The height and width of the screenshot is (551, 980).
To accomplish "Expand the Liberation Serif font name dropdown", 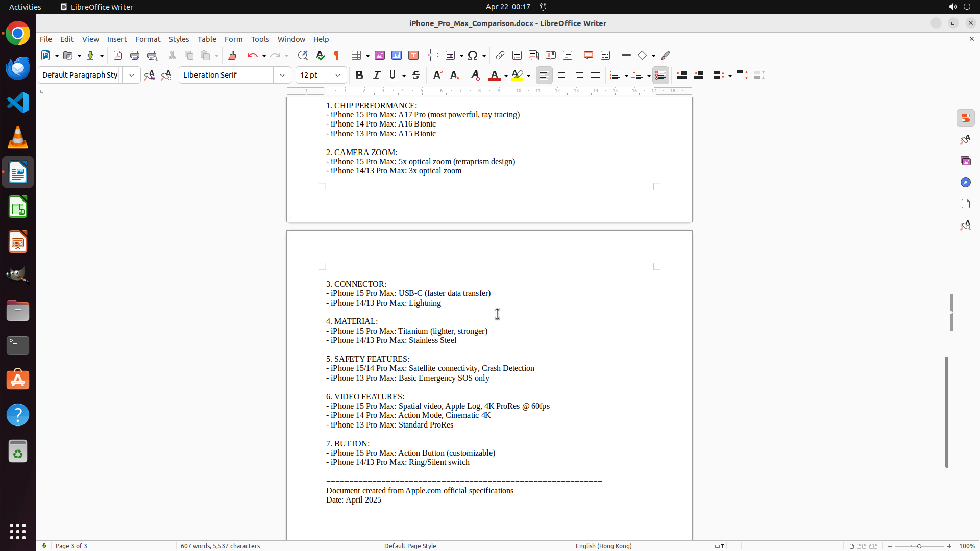I will coord(282,75).
